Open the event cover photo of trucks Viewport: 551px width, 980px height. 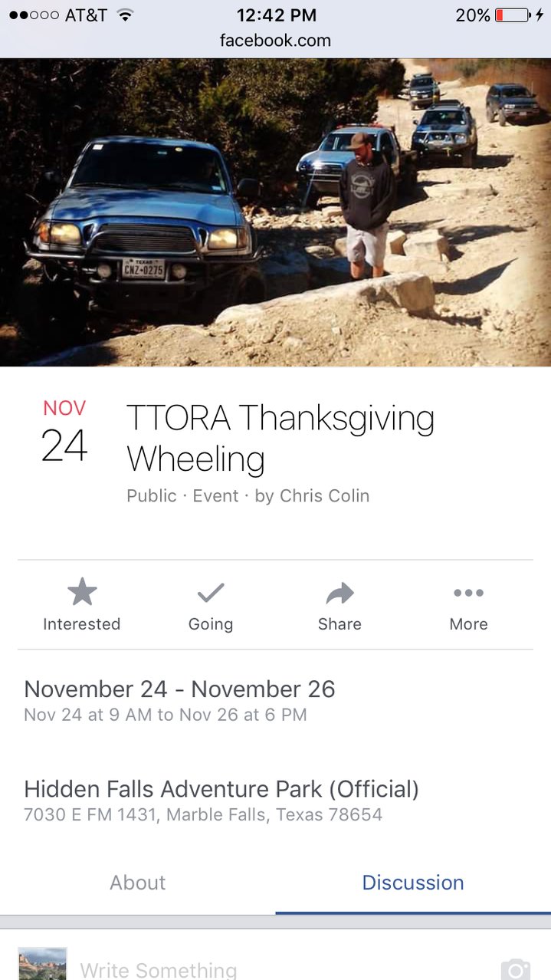(x=275, y=212)
